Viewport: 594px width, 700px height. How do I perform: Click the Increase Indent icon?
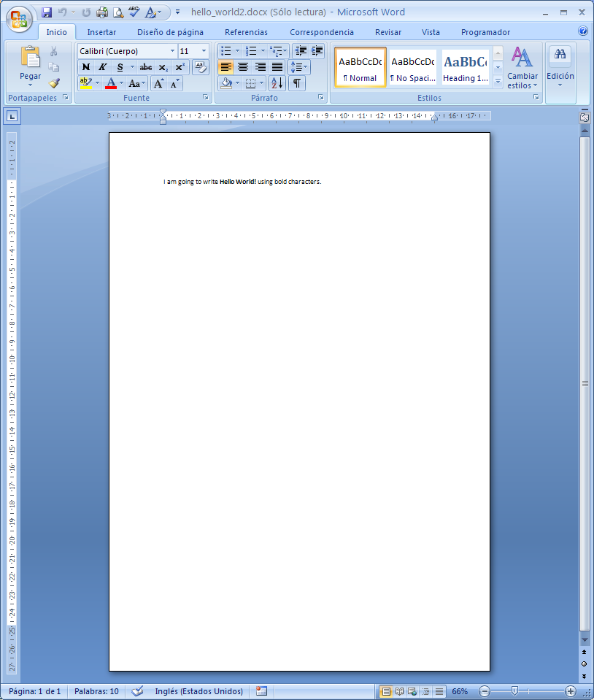317,51
